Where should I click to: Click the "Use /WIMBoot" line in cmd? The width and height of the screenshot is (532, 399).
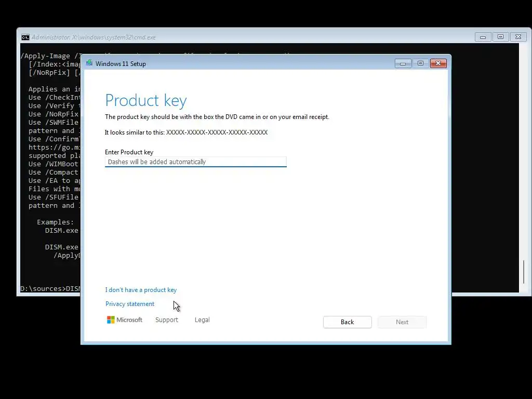pyautogui.click(x=54, y=164)
